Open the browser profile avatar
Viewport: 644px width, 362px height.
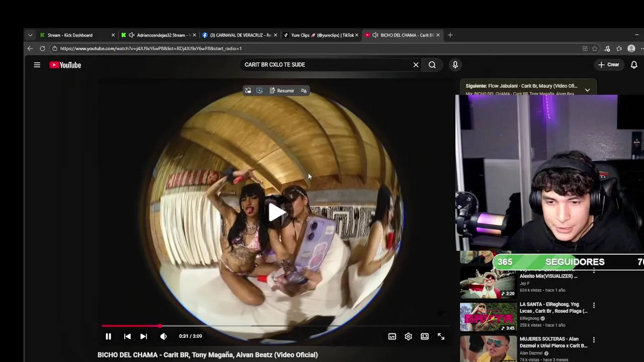(x=631, y=49)
